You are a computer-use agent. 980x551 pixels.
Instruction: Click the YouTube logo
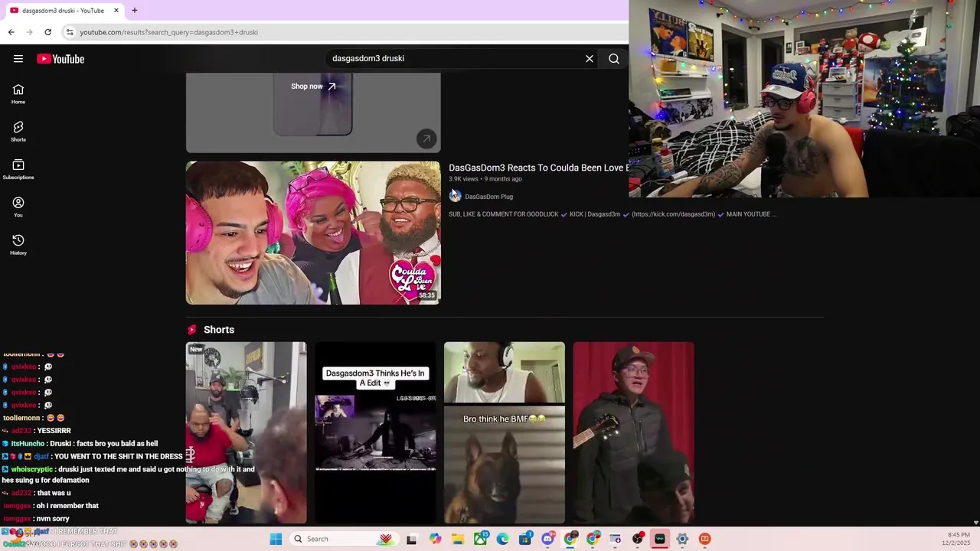60,59
